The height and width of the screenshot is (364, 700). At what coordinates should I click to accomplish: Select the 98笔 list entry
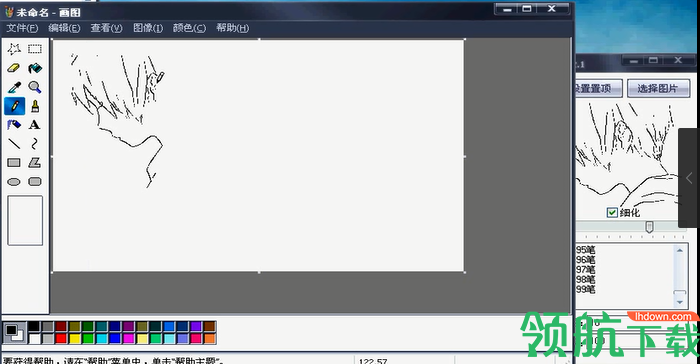pyautogui.click(x=586, y=279)
